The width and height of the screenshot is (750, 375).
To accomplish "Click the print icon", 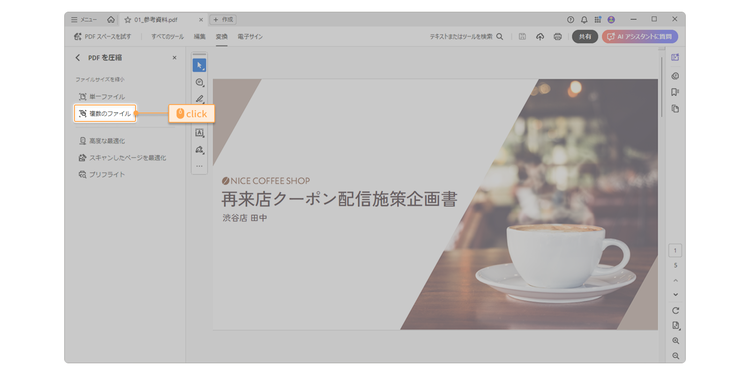I will point(557,36).
